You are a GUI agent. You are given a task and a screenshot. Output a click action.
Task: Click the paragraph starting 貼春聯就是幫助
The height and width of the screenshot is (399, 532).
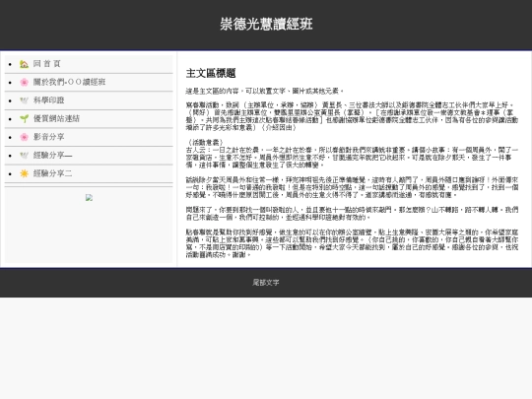[x=352, y=243]
